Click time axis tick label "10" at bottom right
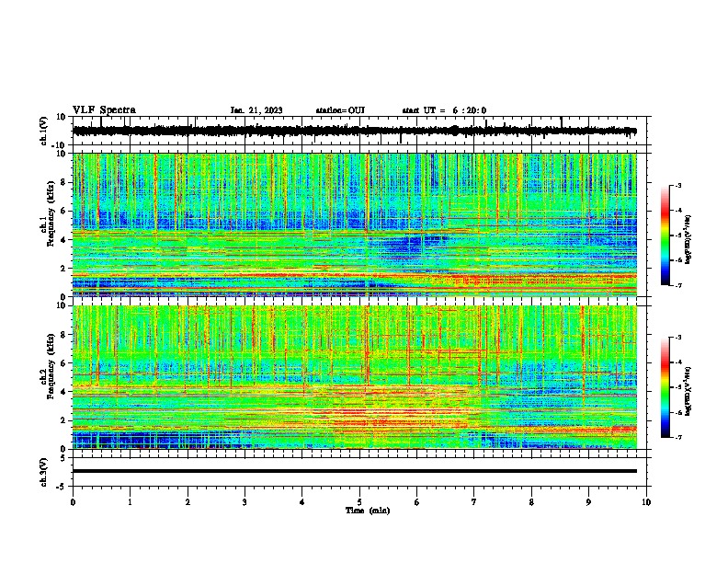 click(x=646, y=502)
